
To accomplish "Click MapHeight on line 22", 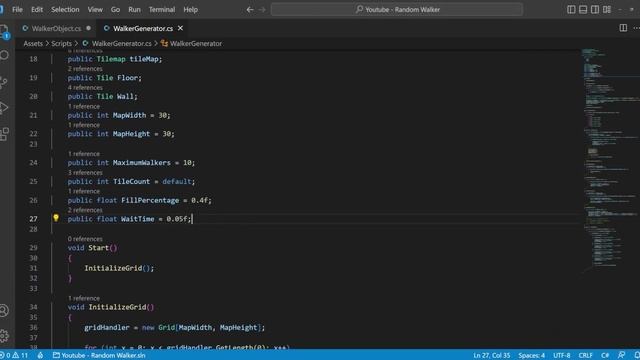I will [131, 133].
